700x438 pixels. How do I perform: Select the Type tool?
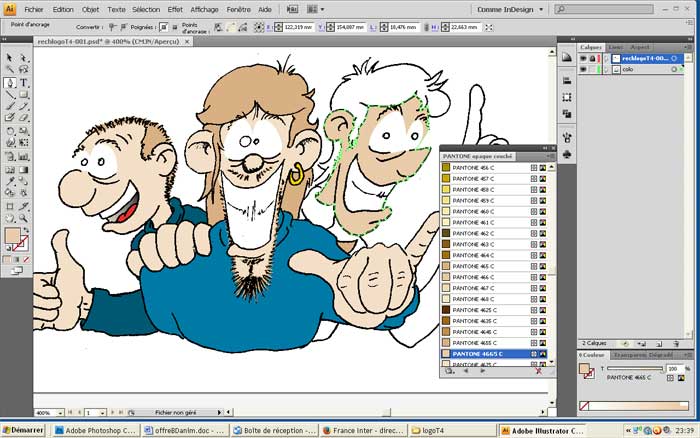pyautogui.click(x=23, y=84)
